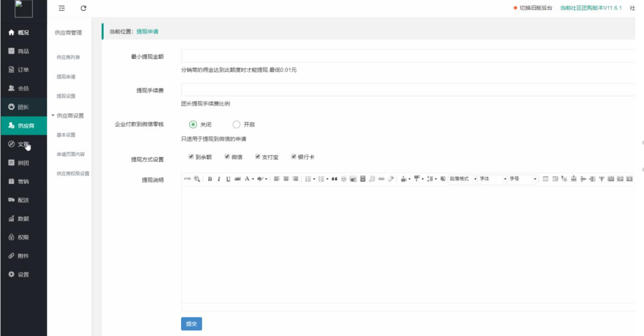The height and width of the screenshot is (336, 644).
Task: Toggle bold formatting in the editor
Action: pyautogui.click(x=210, y=179)
